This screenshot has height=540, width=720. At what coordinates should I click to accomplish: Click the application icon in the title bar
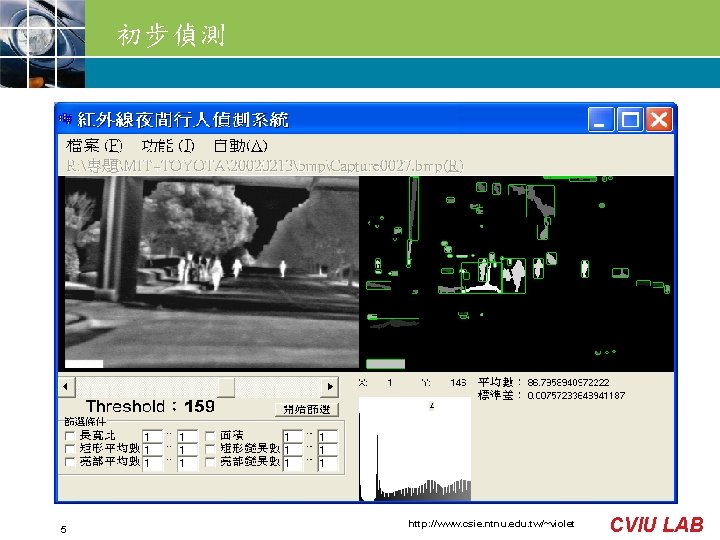[65, 119]
